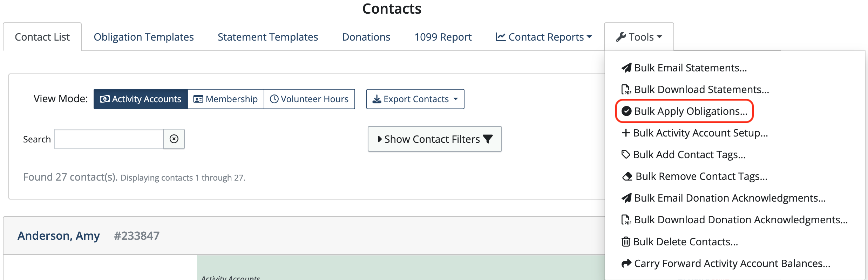
Task: Switch to the Obligation Templates tab
Action: [144, 37]
